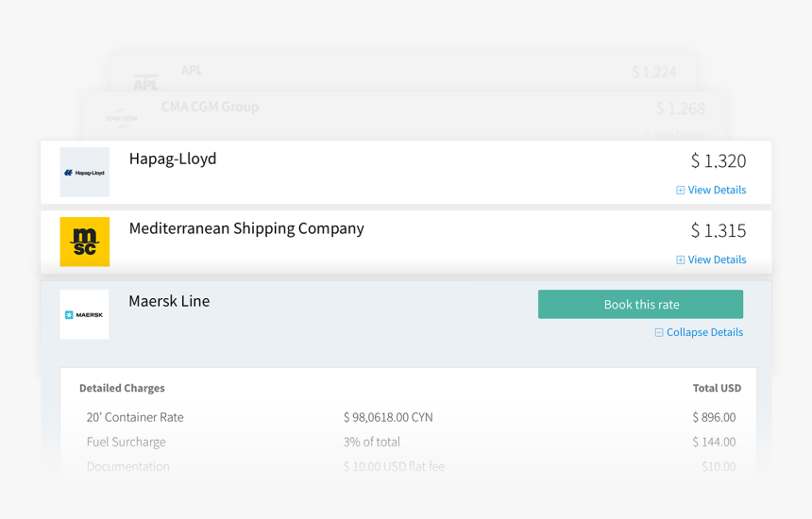Click the 20' Container Rate charge row
The image size is (812, 519).
click(x=135, y=417)
